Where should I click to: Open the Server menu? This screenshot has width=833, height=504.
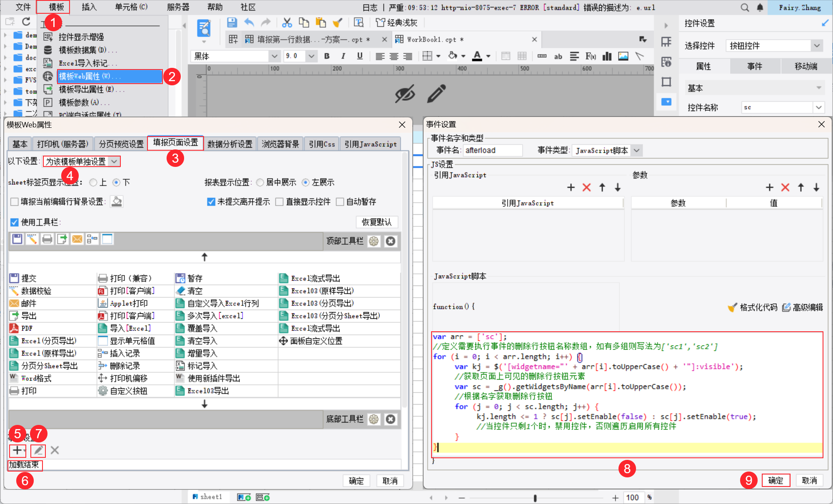(x=178, y=7)
